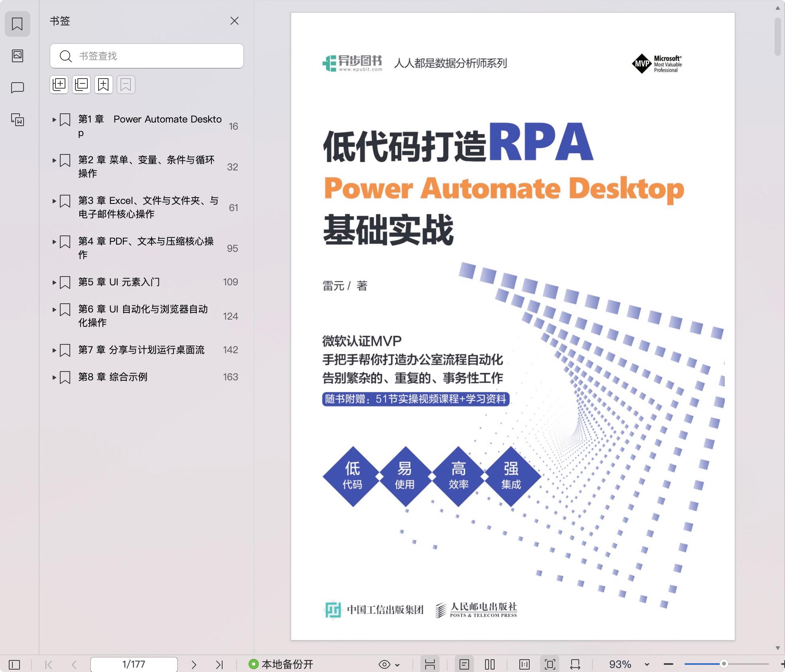Click the page number field 1/177
785x672 pixels.
[134, 664]
